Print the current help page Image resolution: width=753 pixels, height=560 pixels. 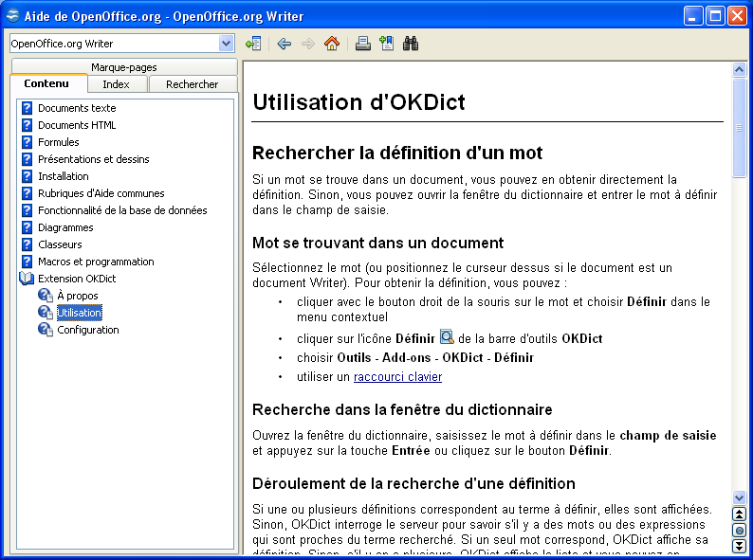363,44
